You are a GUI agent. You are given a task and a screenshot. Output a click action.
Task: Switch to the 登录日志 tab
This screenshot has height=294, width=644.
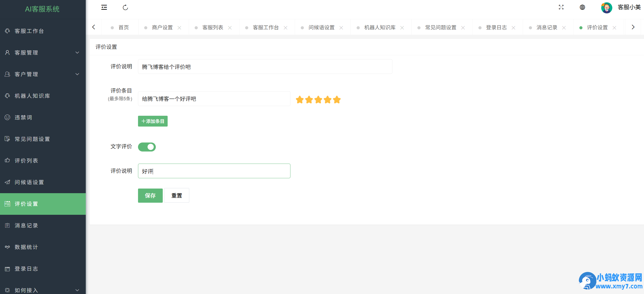[x=496, y=27]
